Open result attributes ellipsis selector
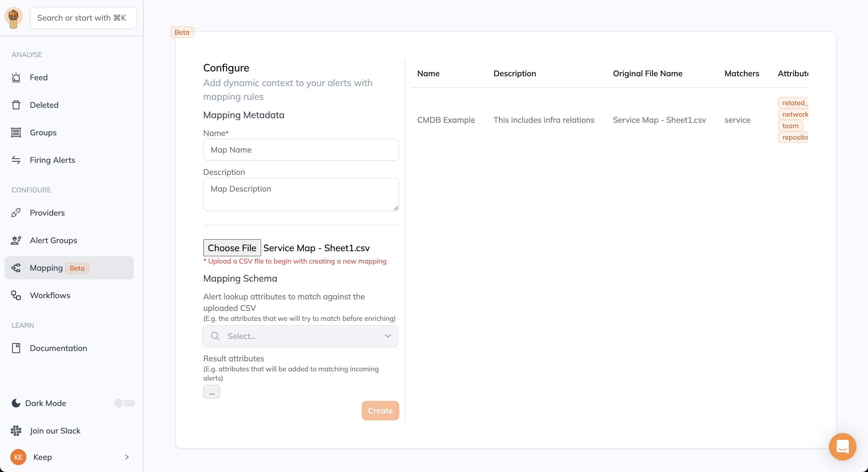868x472 pixels. (211, 392)
